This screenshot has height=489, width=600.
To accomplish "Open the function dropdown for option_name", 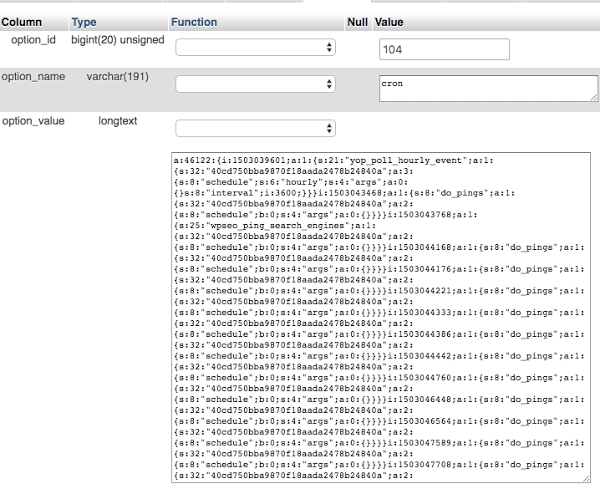I will [256, 85].
